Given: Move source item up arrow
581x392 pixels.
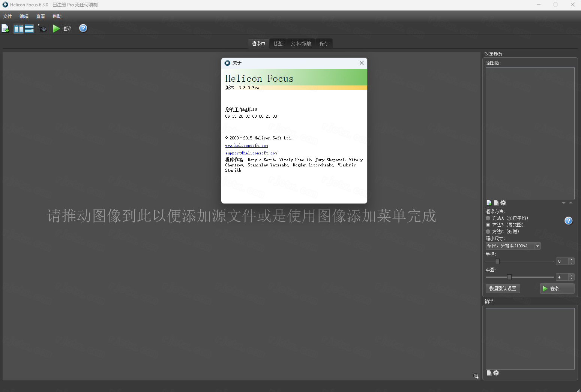Looking at the screenshot, I should point(571,203).
